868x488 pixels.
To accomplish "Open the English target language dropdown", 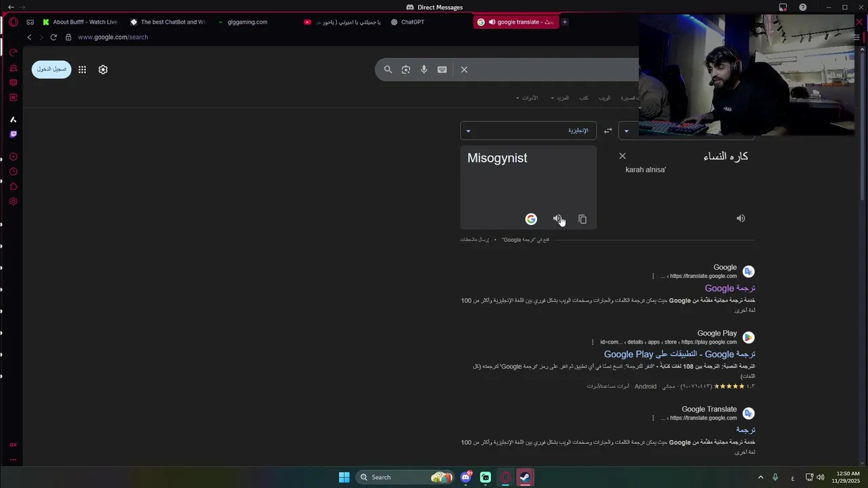I will click(528, 131).
